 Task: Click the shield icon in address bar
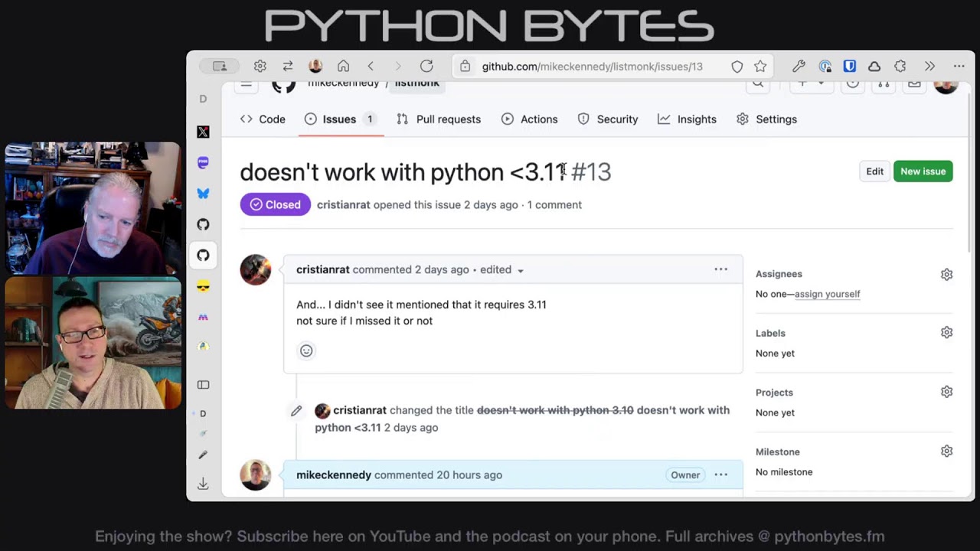[737, 67]
